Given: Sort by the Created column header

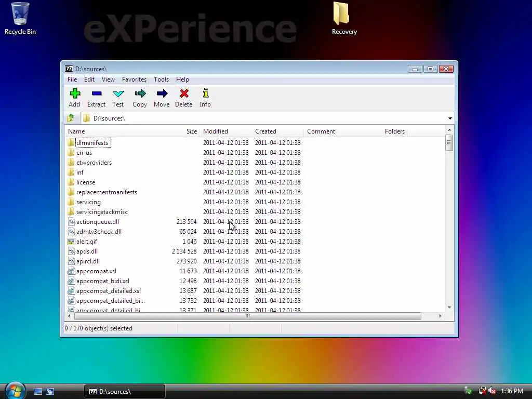Looking at the screenshot, I should point(278,131).
